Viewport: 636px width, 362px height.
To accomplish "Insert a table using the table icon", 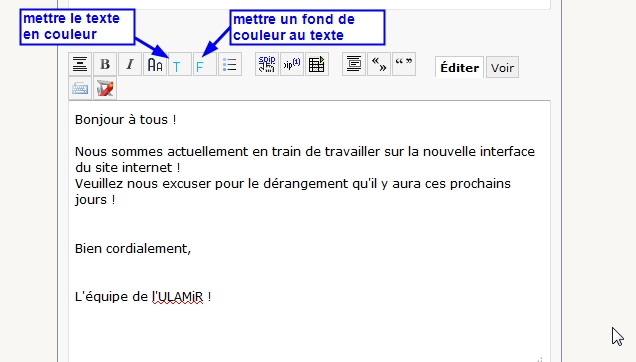I will (317, 64).
